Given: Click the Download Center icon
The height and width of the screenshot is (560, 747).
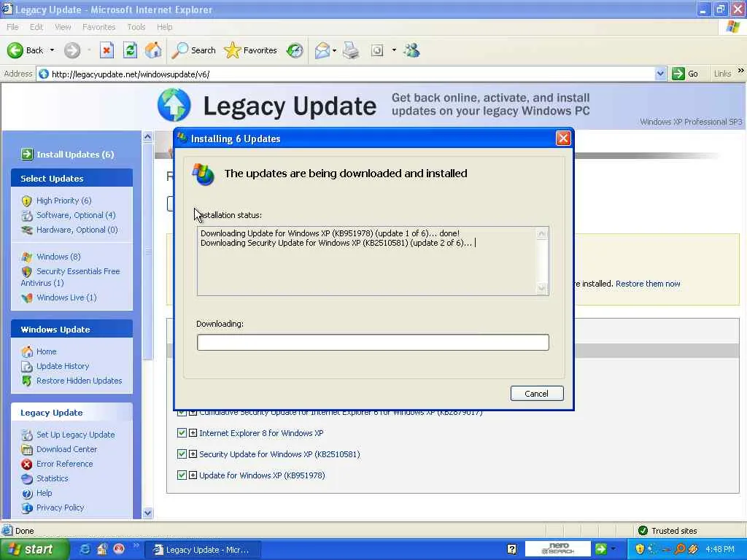Looking at the screenshot, I should [27, 449].
